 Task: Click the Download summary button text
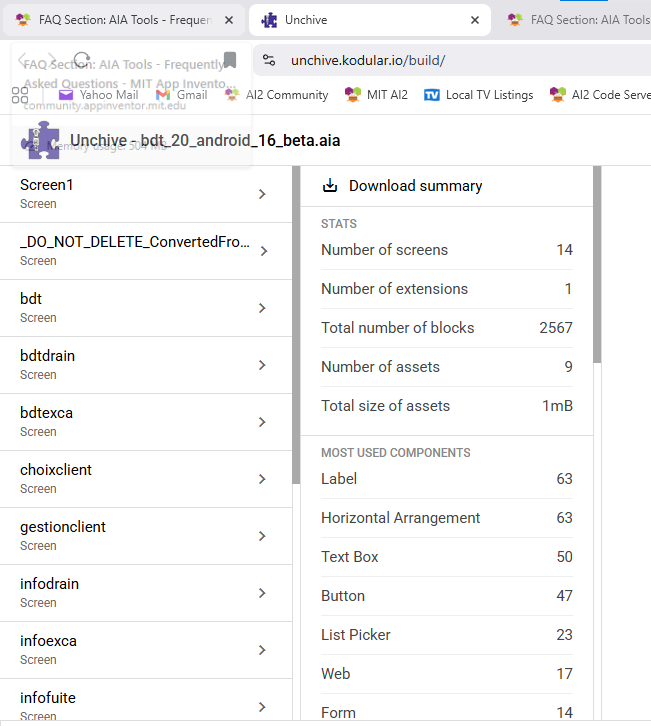coord(415,186)
